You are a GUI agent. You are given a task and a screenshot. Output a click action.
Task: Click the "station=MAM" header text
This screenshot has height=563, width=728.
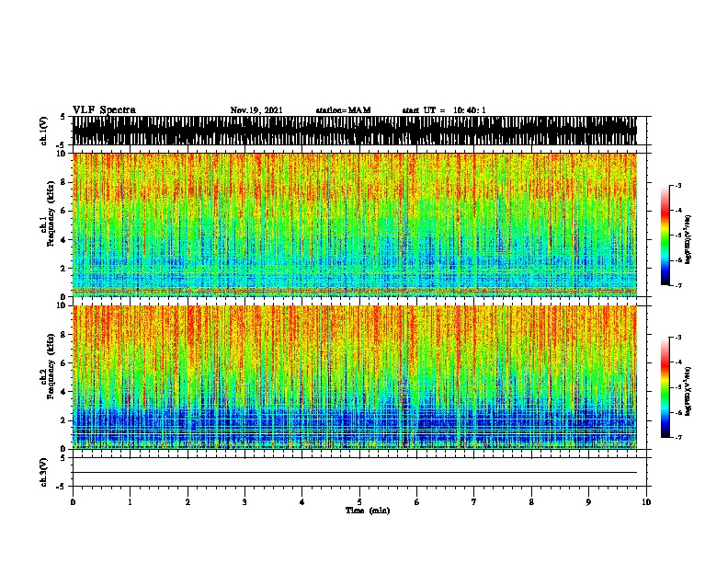[343, 110]
